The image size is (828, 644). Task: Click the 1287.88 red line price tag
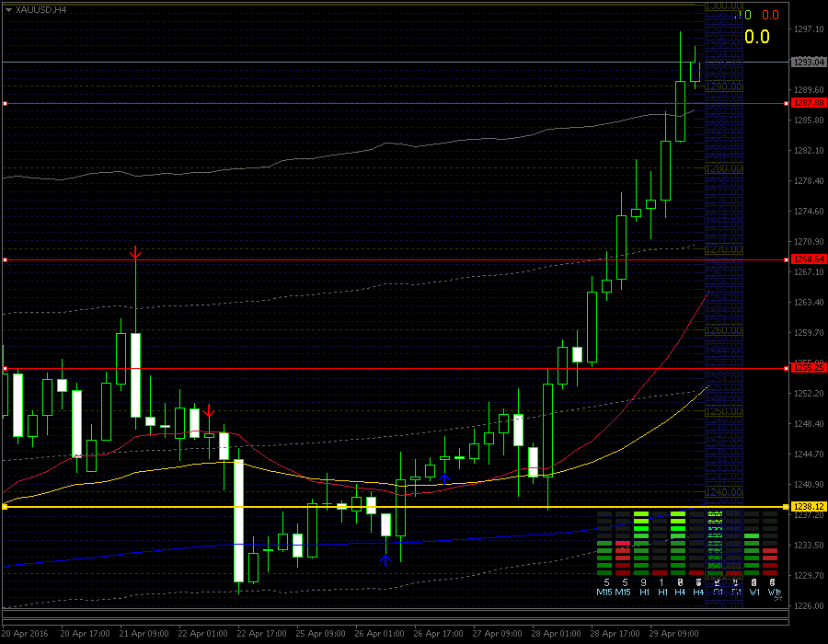pyautogui.click(x=809, y=103)
